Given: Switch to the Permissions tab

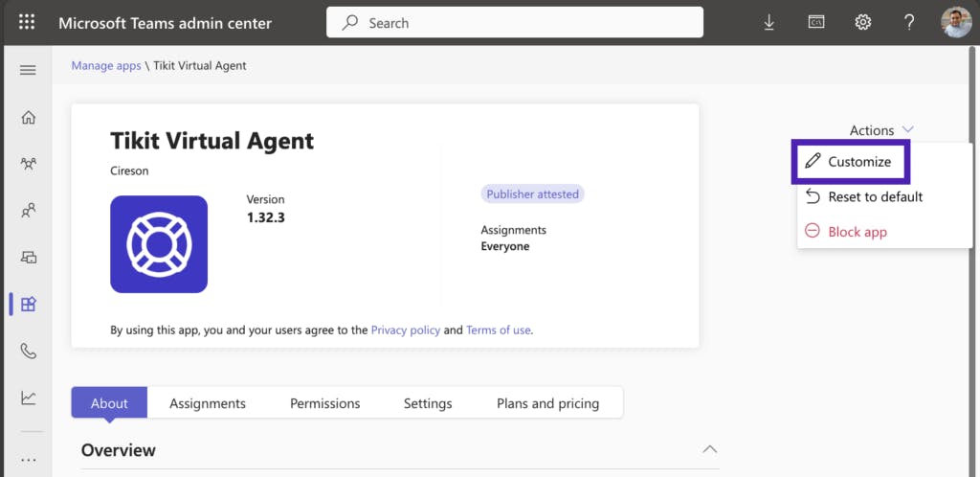Looking at the screenshot, I should pos(325,403).
